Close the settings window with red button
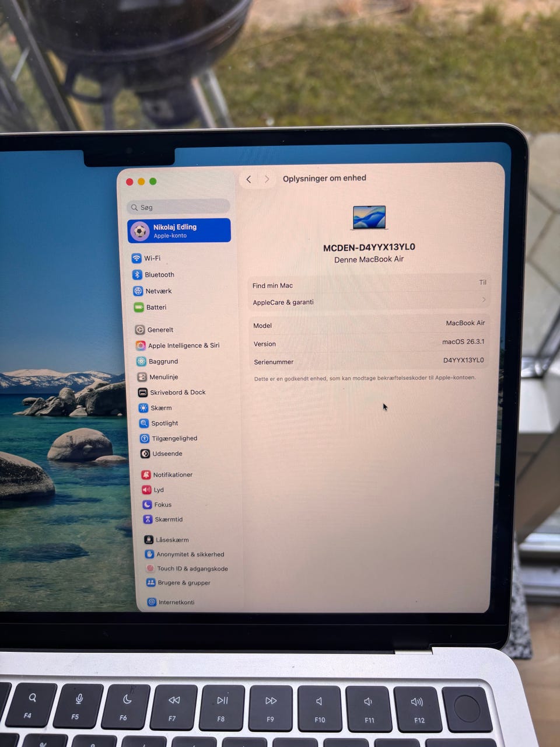Screen dimensions: 560x747 [129, 181]
